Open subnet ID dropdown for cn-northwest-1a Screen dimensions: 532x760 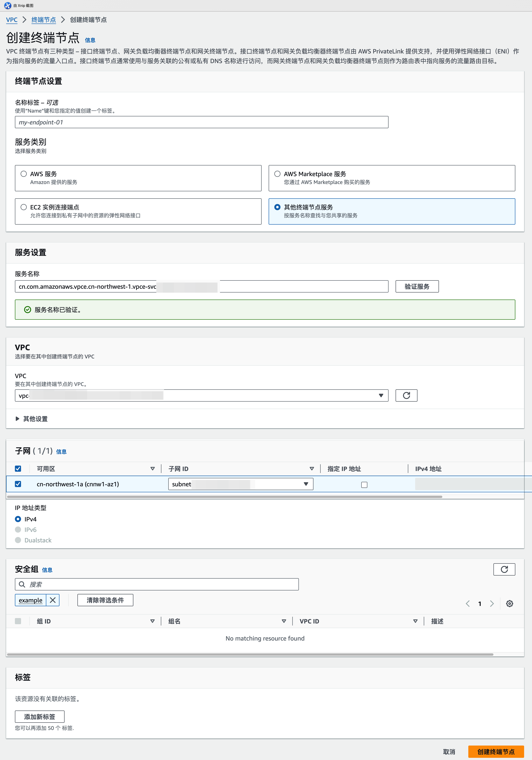241,484
